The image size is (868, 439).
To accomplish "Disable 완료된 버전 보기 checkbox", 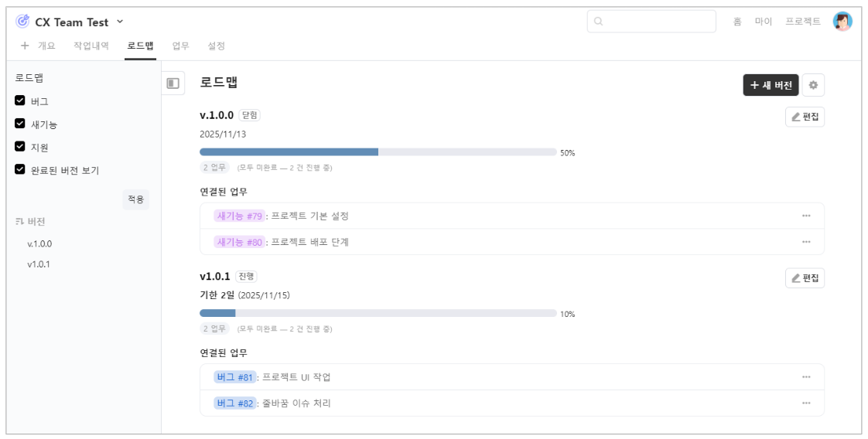I will coord(20,169).
